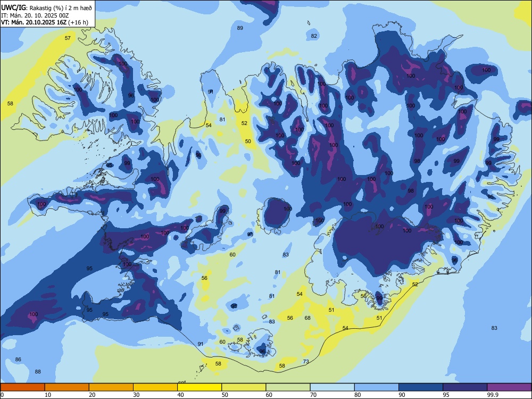This screenshot has width=532, height=399.
Task: Click the offshore value 86
Action: tap(18, 359)
